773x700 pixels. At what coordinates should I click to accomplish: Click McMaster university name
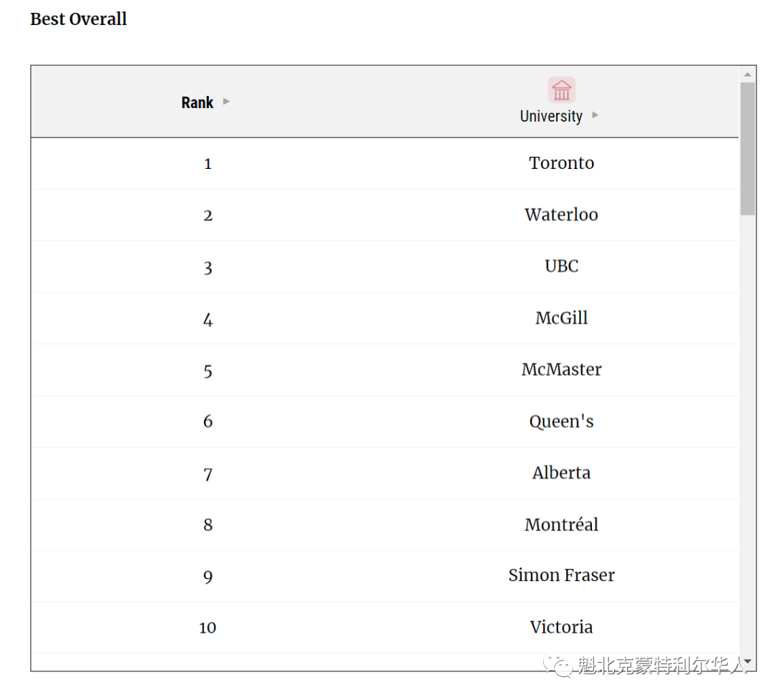[x=561, y=370]
